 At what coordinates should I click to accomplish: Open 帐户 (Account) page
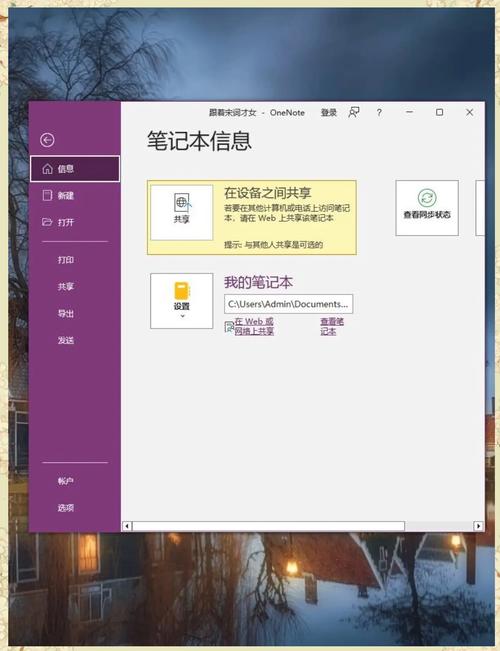[66, 481]
